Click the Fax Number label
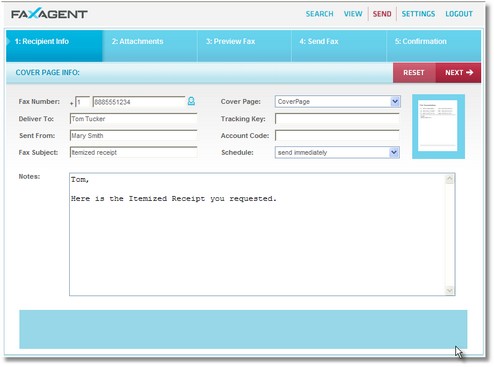The height and width of the screenshot is (367, 494). click(39, 101)
